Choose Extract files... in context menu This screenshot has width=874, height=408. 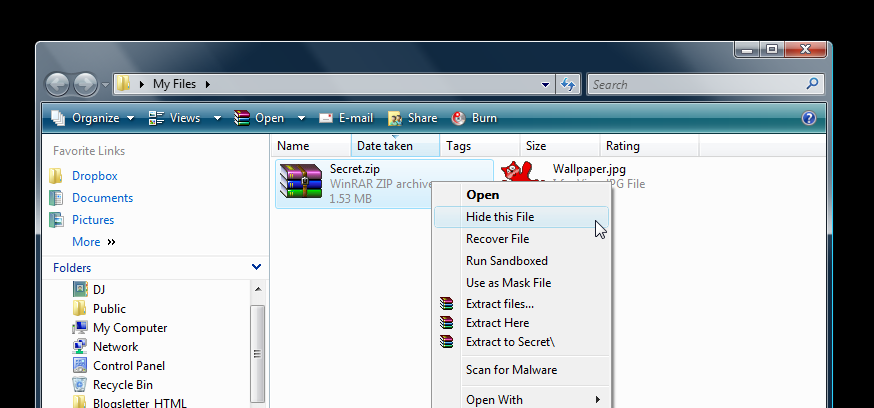521,304
